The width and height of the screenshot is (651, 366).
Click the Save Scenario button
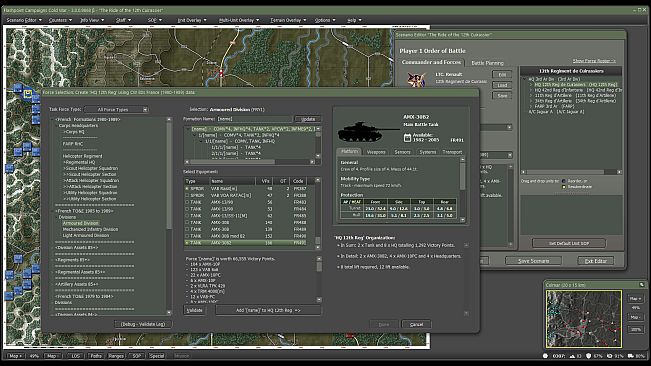click(x=534, y=261)
